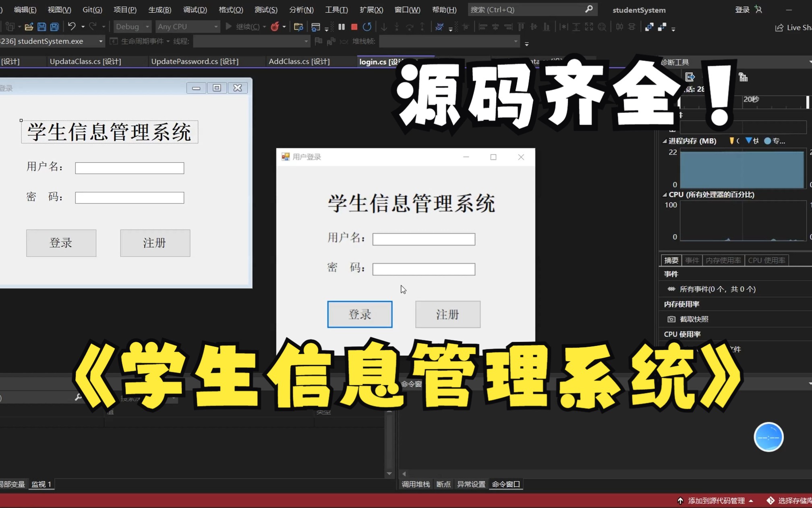Image resolution: width=812 pixels, height=508 pixels.
Task: Open the Hot Reload flame dropdown arrow
Action: (284, 27)
